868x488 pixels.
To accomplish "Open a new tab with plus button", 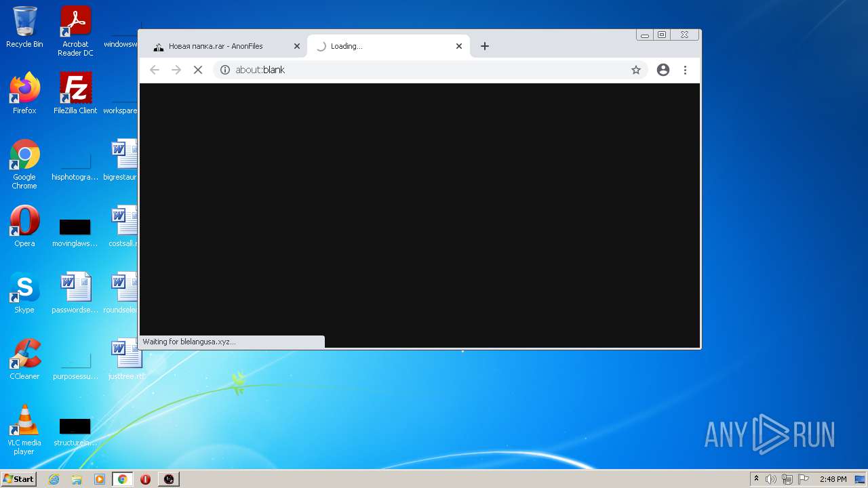I will (485, 46).
